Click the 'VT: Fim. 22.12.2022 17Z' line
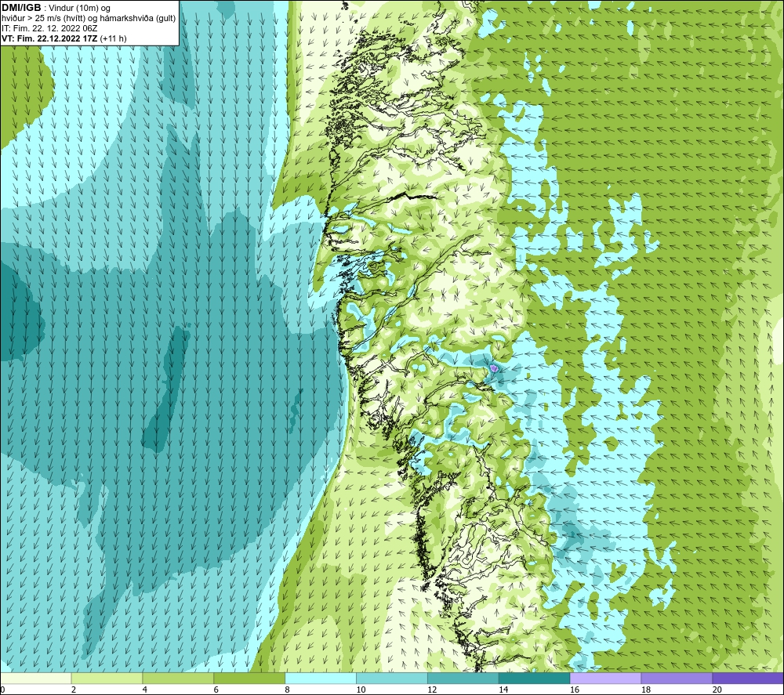This screenshot has height=695, width=784. [49, 38]
